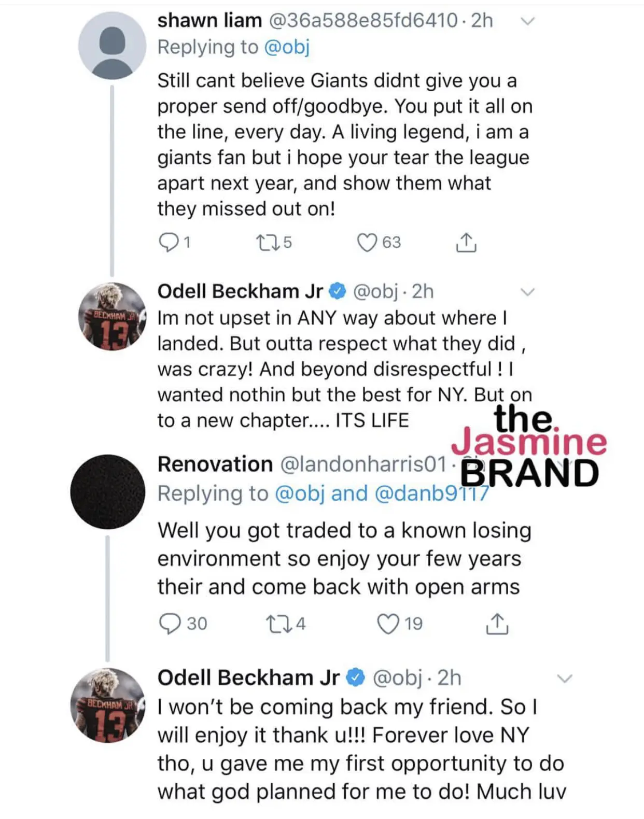This screenshot has width=644, height=819.
Task: Open Renovation's black profile avatar
Action: pyautogui.click(x=108, y=492)
